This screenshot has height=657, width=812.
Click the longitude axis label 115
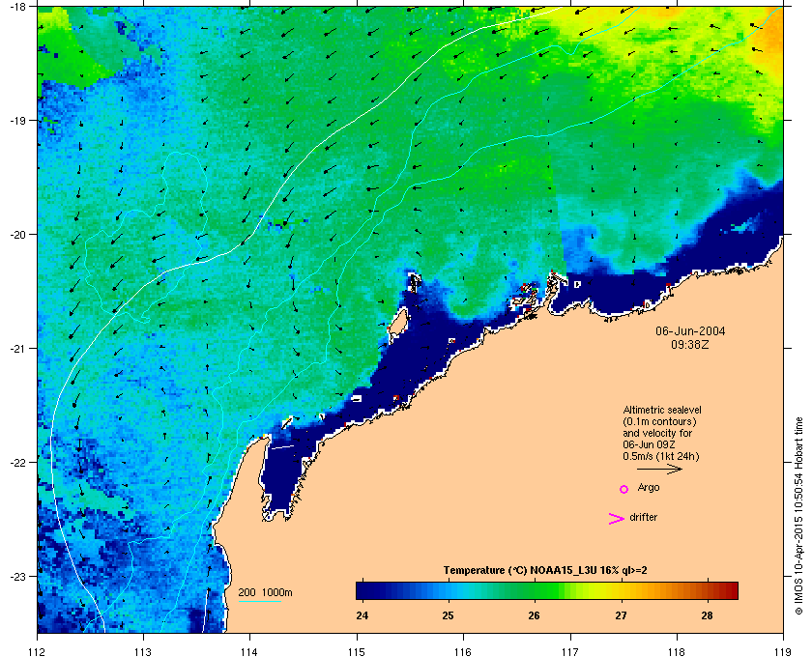pos(357,652)
